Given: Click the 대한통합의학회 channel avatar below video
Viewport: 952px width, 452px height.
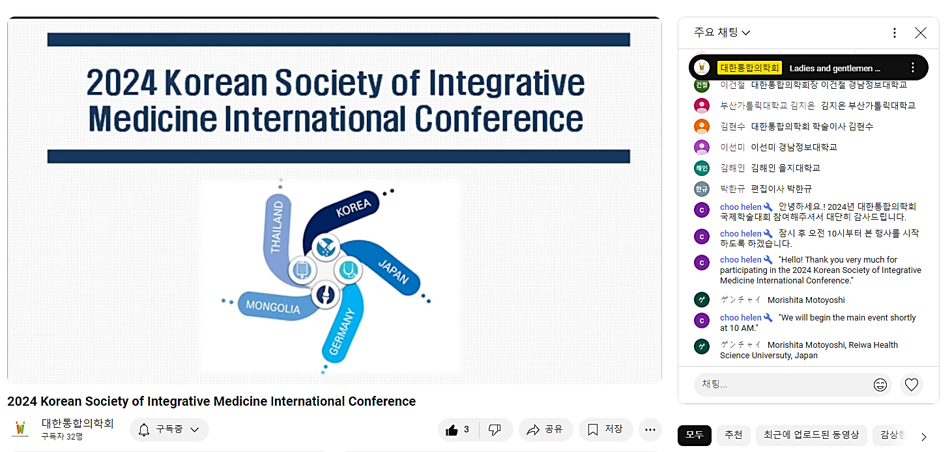Looking at the screenshot, I should click(20, 430).
